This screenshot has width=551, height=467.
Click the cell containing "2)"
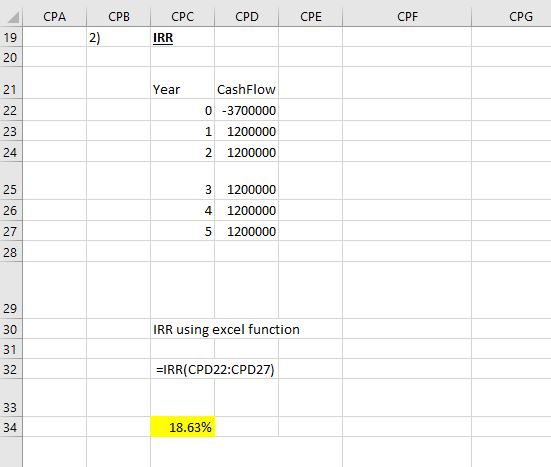[x=118, y=37]
